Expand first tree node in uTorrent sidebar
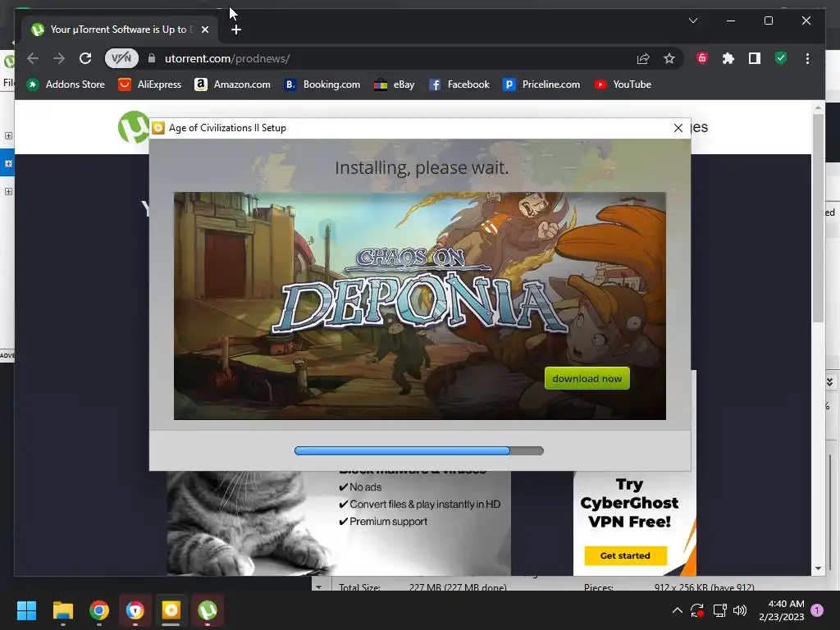Screen dimensions: 840x630 (8, 135)
